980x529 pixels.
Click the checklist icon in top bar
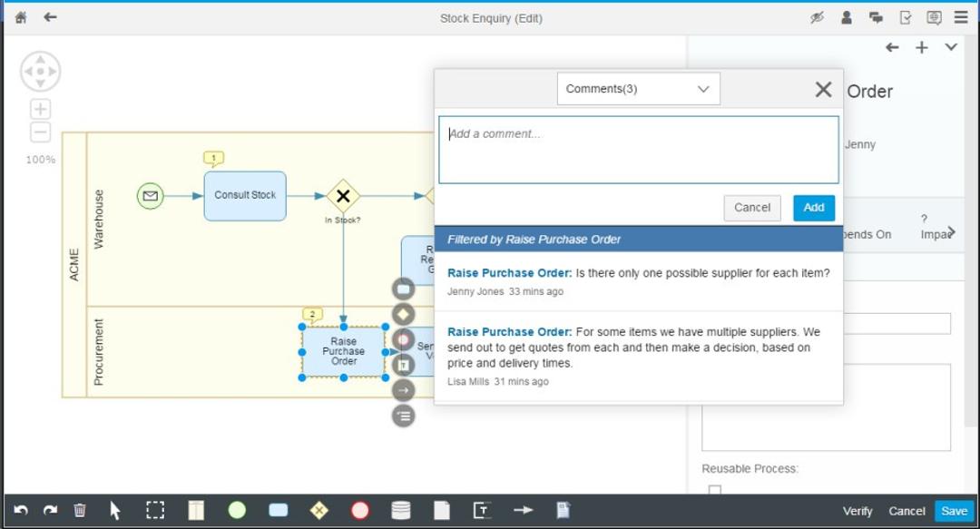click(x=905, y=17)
